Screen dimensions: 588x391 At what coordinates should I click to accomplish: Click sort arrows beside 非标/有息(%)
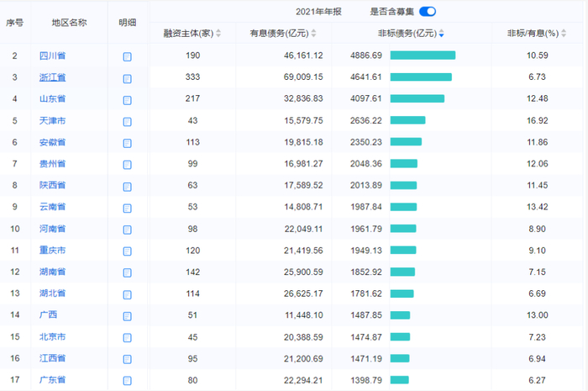pos(564,34)
